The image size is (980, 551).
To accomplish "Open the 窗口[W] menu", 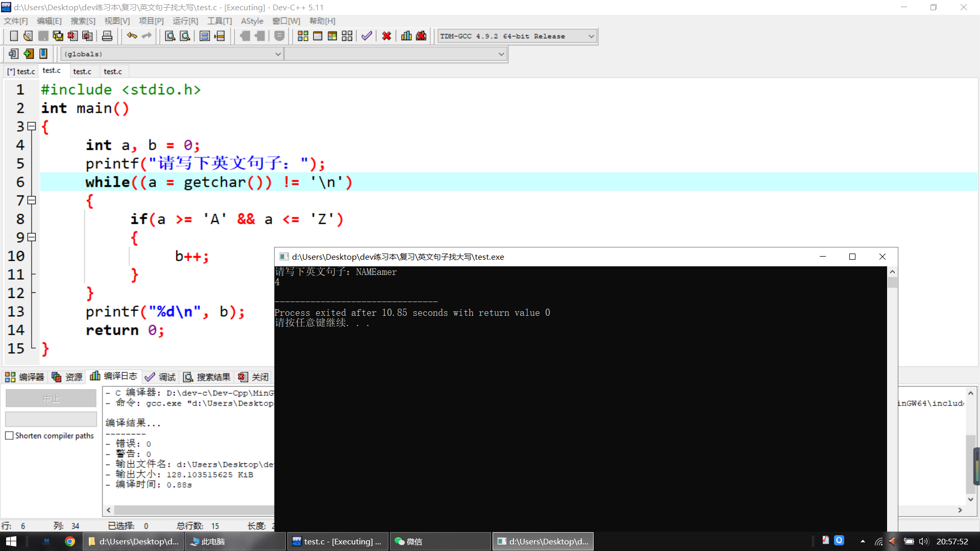I will [x=286, y=21].
